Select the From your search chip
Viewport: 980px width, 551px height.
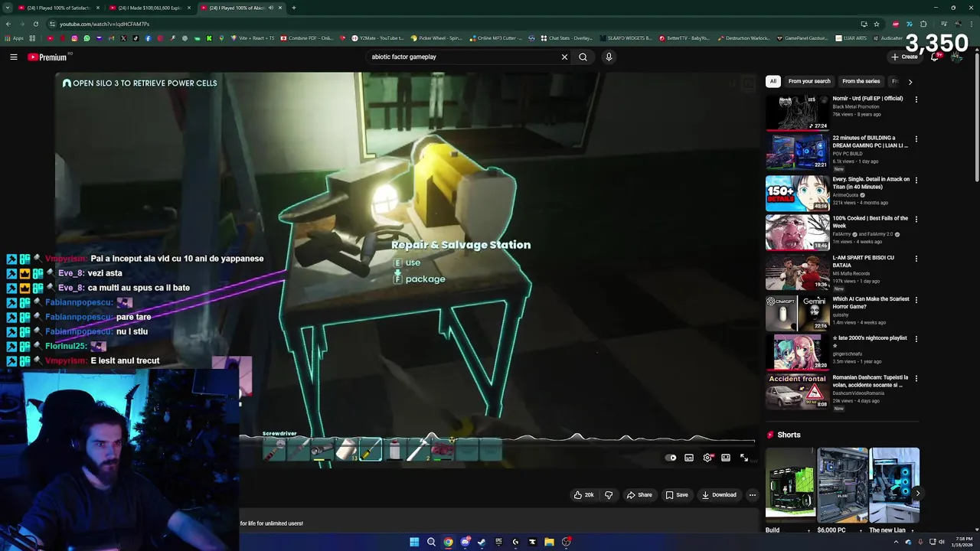point(809,81)
